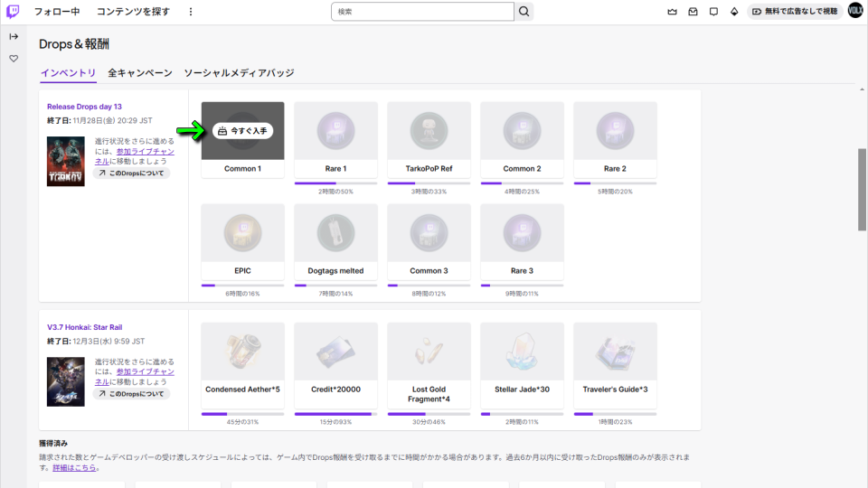Open コンテンツを探す in top navigation

click(133, 12)
